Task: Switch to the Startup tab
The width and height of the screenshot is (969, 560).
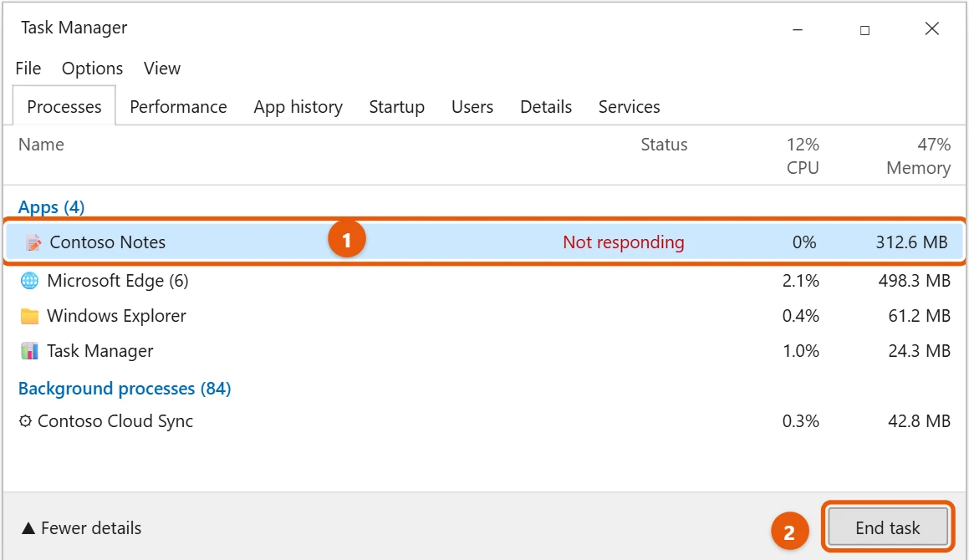Action: (397, 106)
